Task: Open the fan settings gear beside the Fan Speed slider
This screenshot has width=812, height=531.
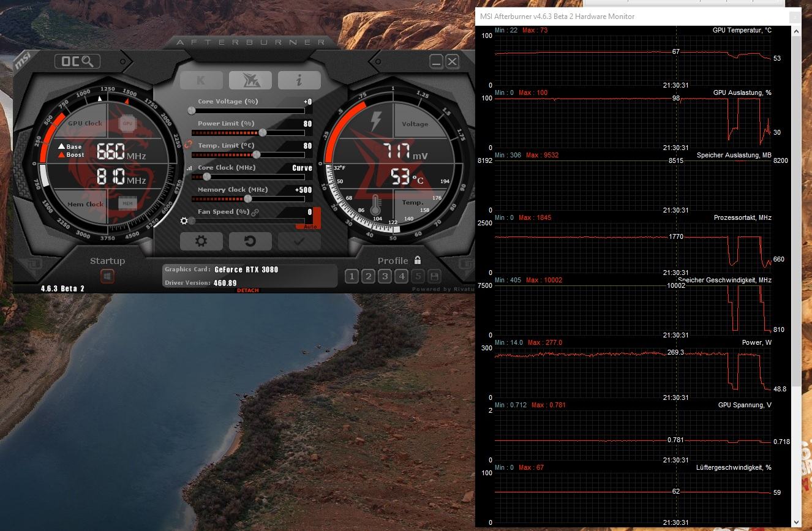Action: point(184,220)
